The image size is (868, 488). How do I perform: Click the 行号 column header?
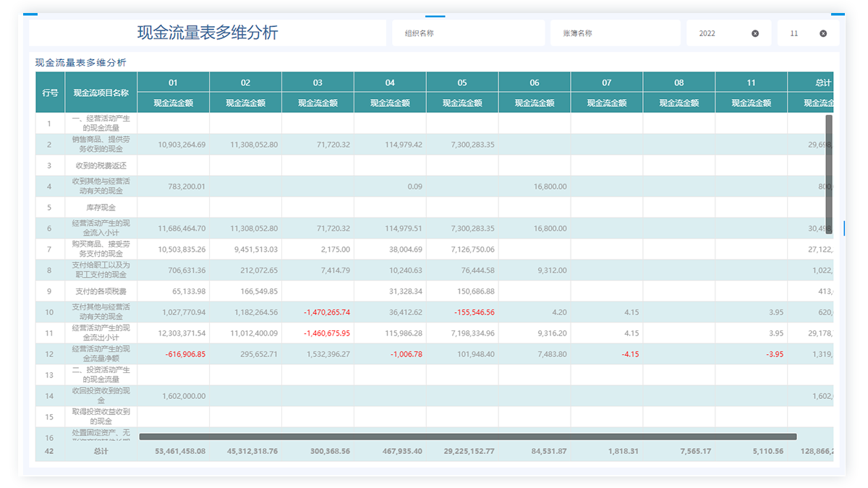pos(50,93)
